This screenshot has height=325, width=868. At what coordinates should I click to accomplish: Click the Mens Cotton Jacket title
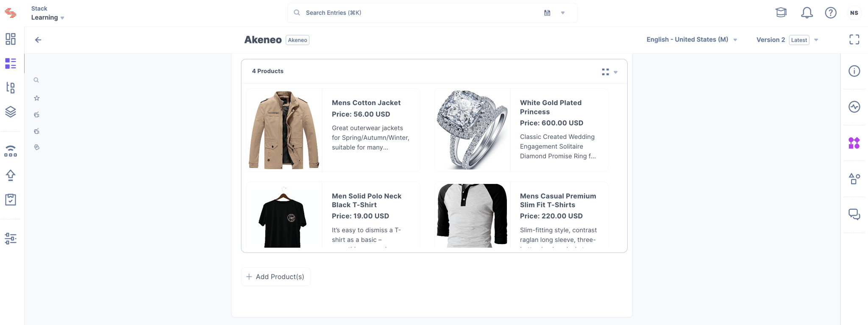click(366, 103)
